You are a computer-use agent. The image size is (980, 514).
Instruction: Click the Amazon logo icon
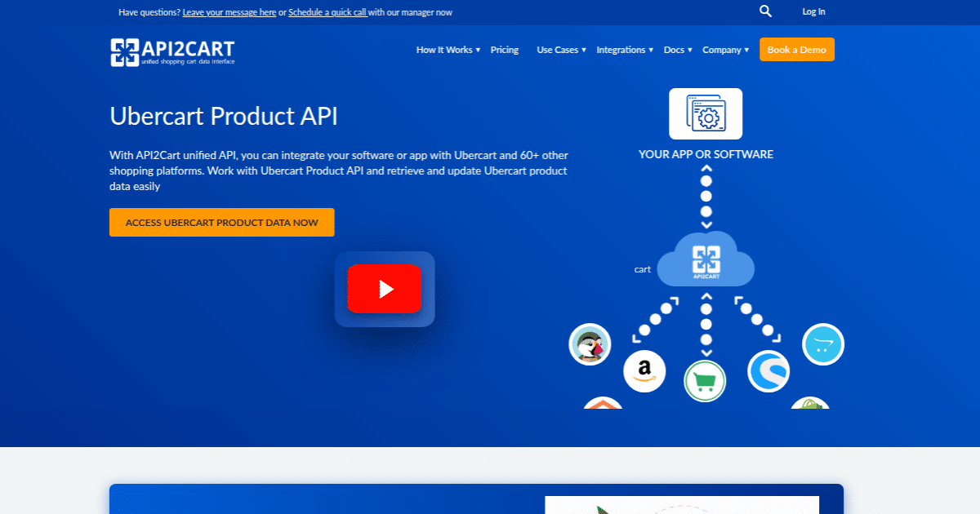(x=644, y=372)
